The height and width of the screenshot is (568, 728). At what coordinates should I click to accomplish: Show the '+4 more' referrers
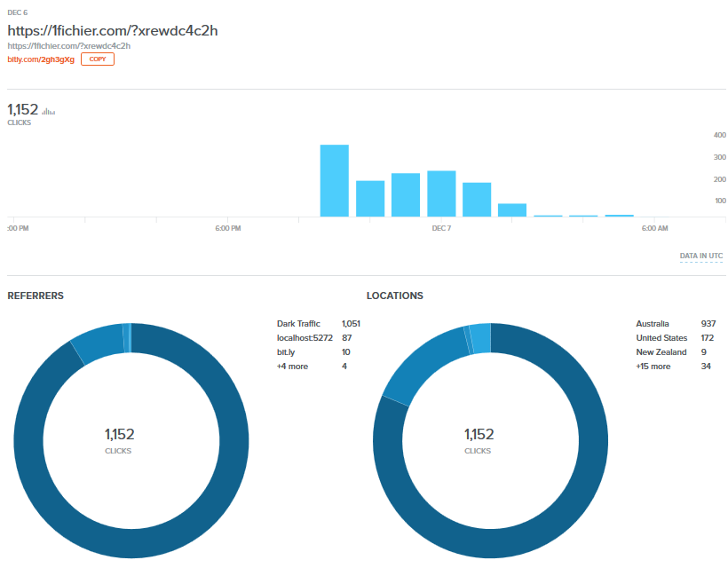point(292,367)
